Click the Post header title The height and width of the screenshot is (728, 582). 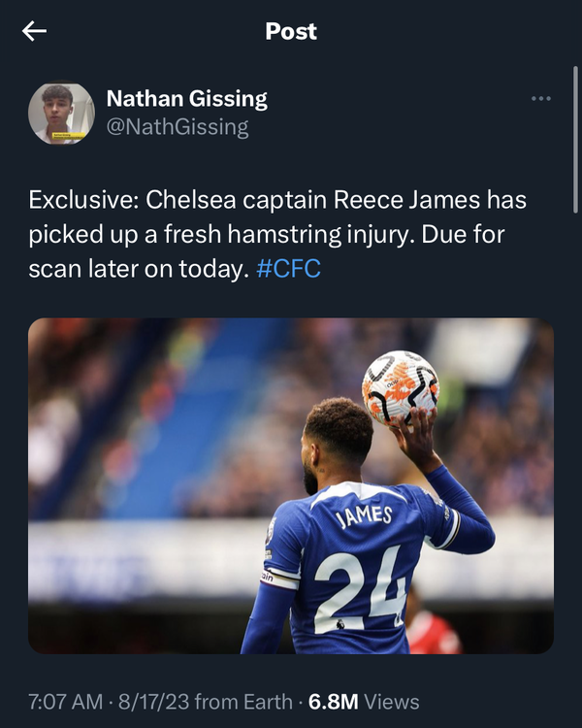tap(291, 31)
